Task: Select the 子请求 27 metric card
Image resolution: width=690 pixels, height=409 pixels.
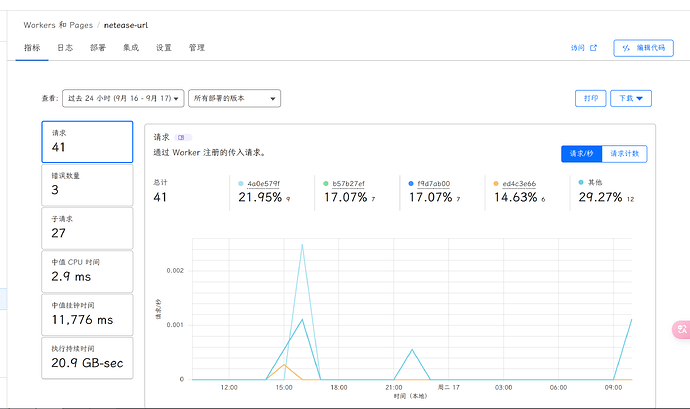Action: [x=87, y=228]
